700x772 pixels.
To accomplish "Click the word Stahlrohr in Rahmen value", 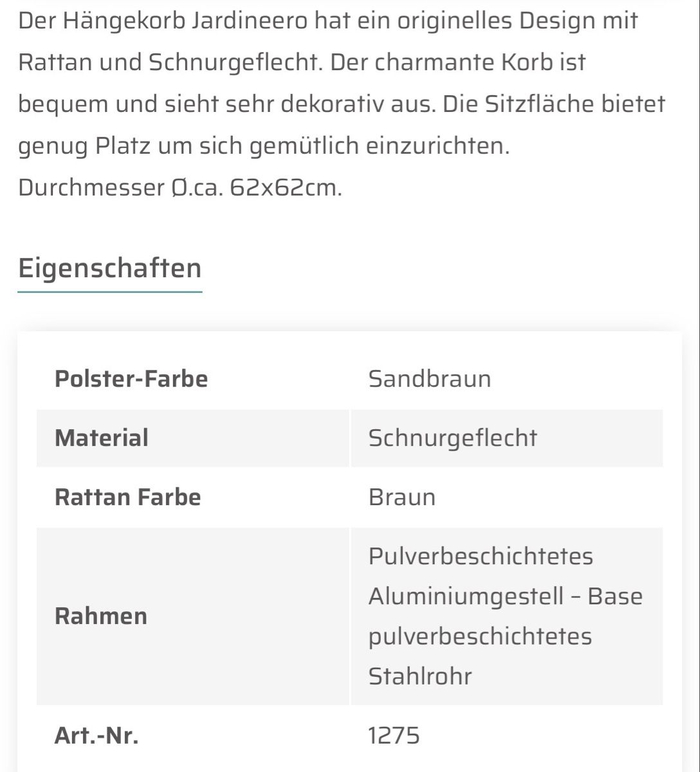I will 420,676.
